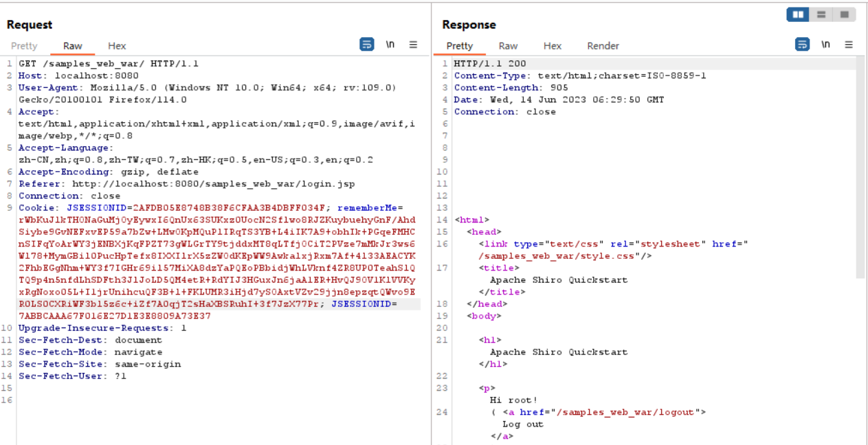Switch to combined tabbed layout view
This screenshot has height=445, width=868.
pos(843,14)
